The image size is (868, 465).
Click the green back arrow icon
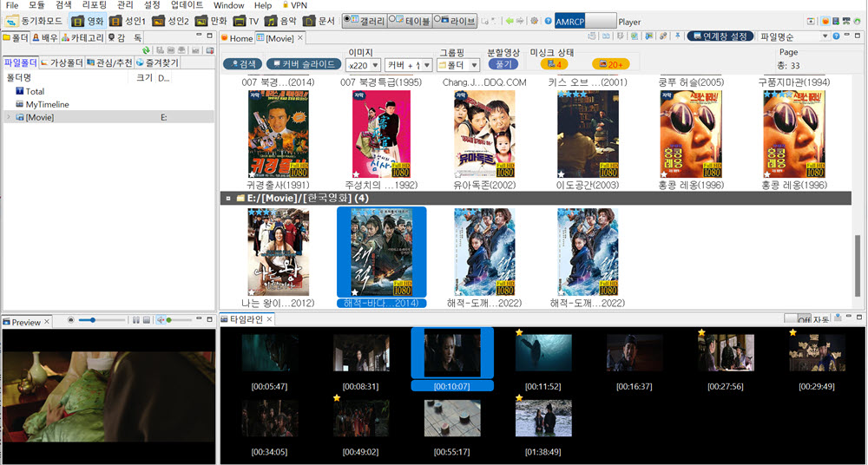coord(510,21)
